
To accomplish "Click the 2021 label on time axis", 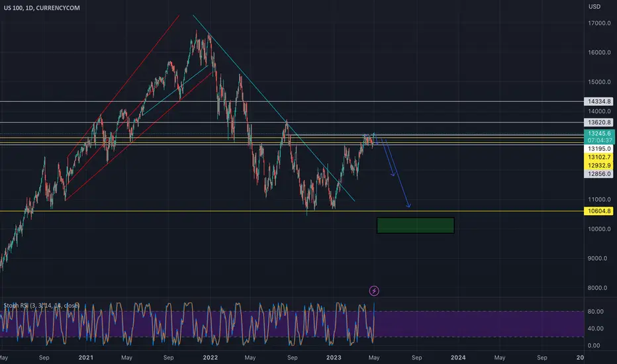I will (86, 357).
